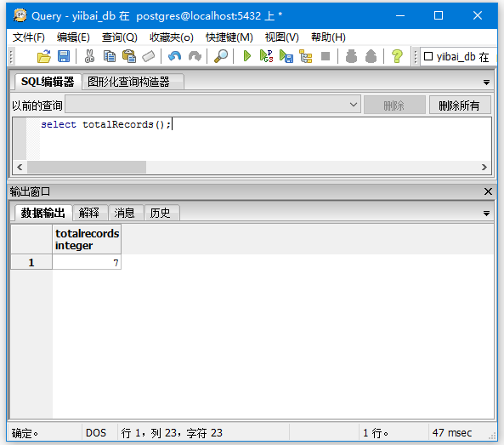The width and height of the screenshot is (504, 445).
Task: Switch to 图形化查询构造器 tab
Action: click(128, 82)
